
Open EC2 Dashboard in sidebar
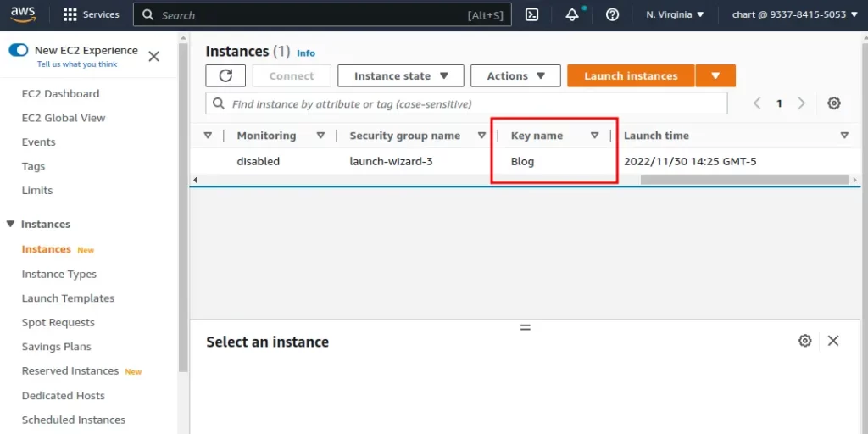click(x=60, y=93)
